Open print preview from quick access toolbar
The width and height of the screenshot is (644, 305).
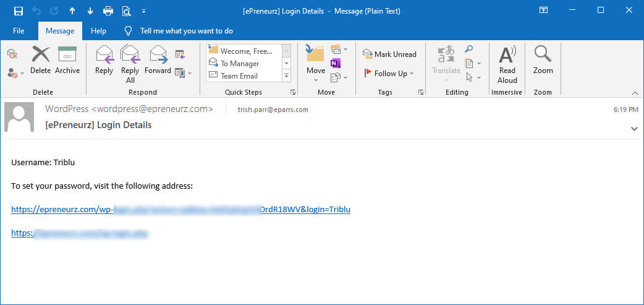coord(126,11)
